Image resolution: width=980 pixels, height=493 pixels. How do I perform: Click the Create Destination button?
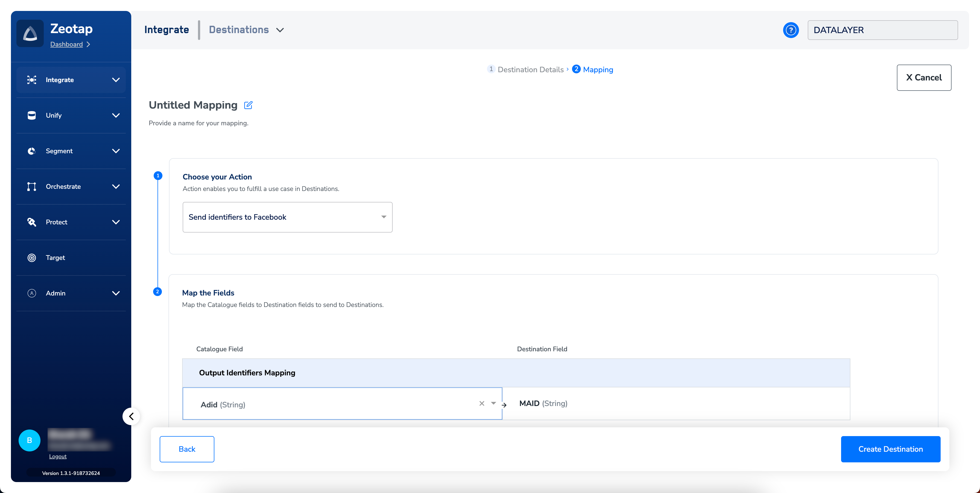tap(890, 449)
